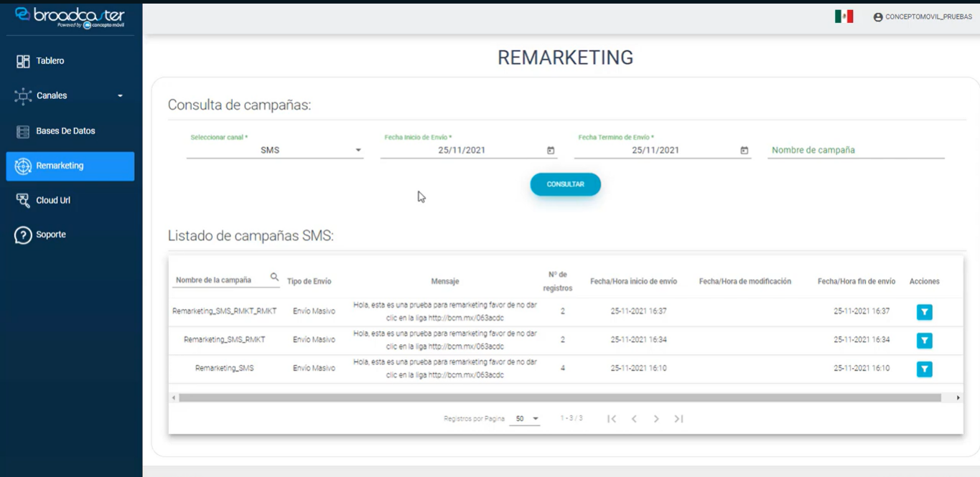Click the Bases De Datos icon
Viewport: 980px width, 477px height.
pos(23,131)
